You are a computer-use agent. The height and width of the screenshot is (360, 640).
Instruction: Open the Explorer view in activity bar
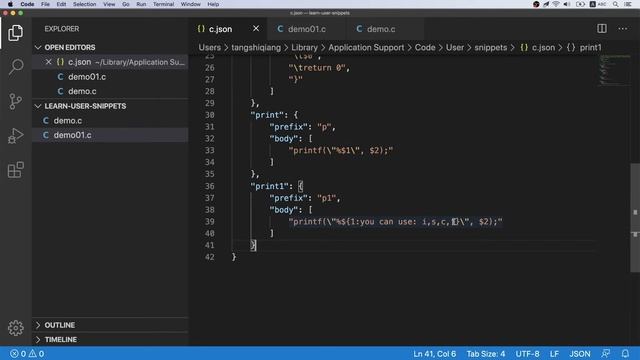coord(16,33)
